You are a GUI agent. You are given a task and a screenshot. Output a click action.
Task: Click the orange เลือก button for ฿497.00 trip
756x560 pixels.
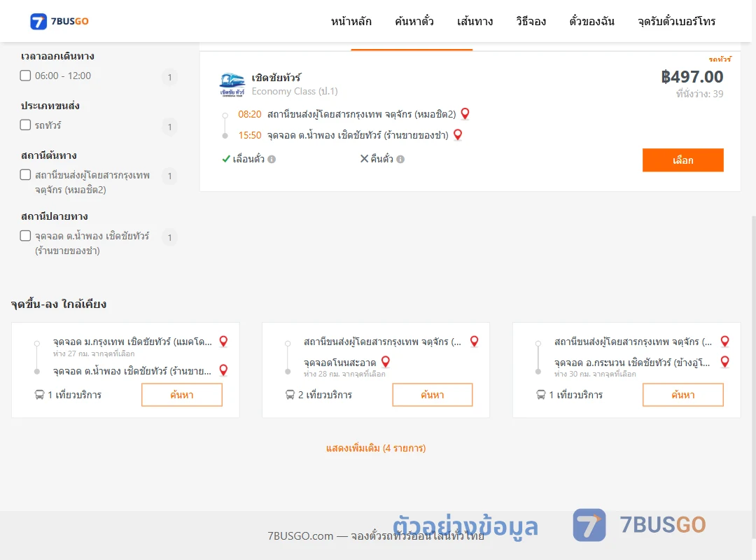tap(682, 160)
